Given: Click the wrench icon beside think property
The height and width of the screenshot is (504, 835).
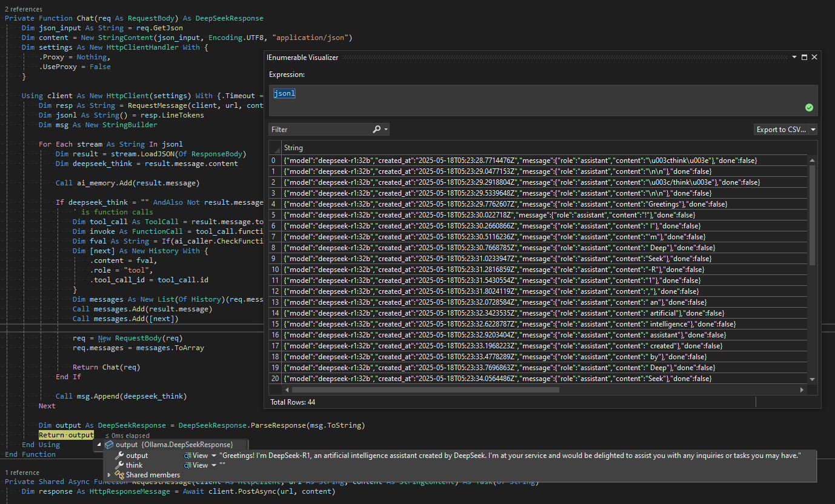Looking at the screenshot, I should tap(119, 465).
